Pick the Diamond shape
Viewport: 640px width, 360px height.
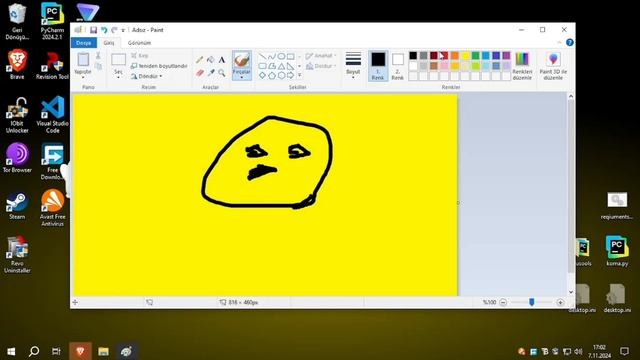click(x=262, y=75)
